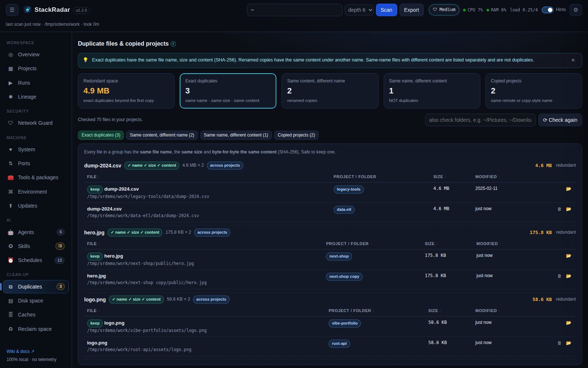Switch to Same content, different name tab

(162, 135)
